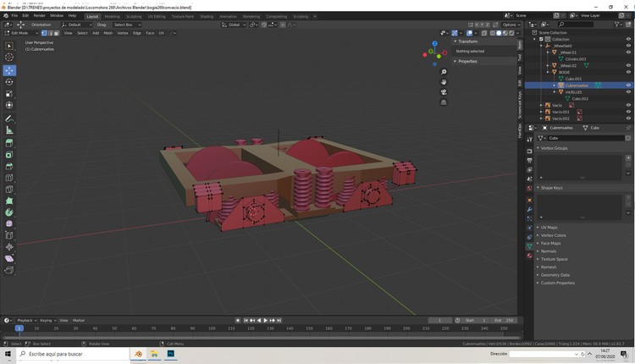
Task: Activate the Move tool
Action: click(9, 70)
